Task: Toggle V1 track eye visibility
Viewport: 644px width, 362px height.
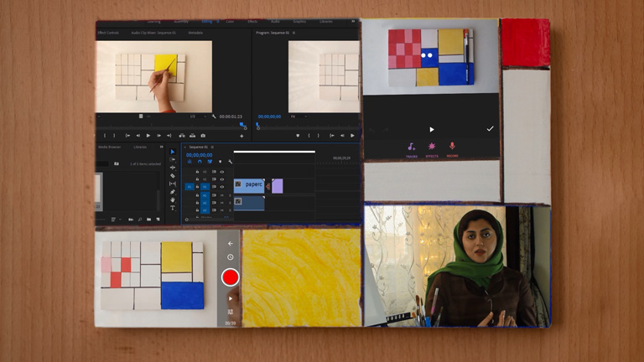Action: [x=221, y=187]
